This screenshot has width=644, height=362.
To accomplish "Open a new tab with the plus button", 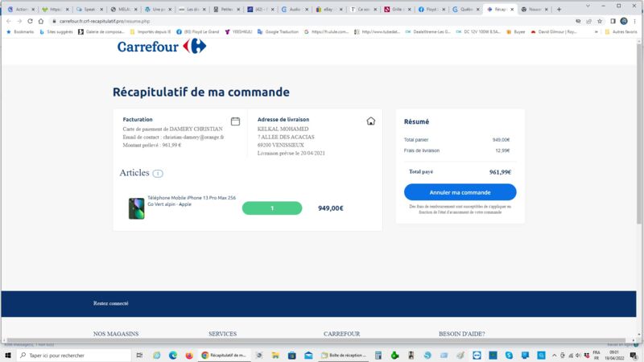I will pos(559,9).
